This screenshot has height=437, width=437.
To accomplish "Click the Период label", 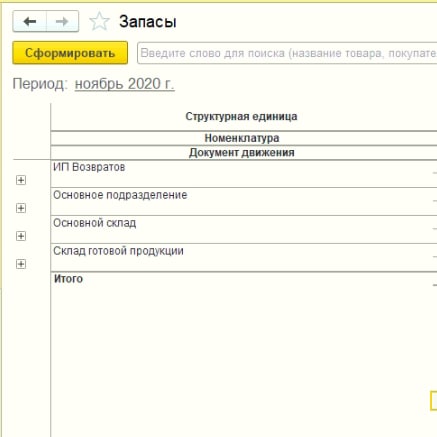I will tap(40, 84).
